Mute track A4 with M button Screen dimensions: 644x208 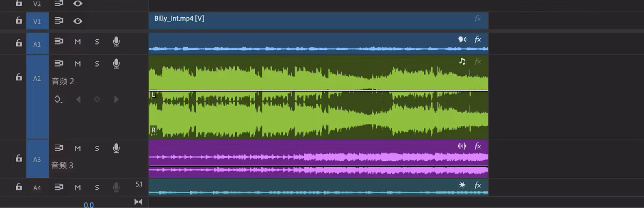pyautogui.click(x=78, y=187)
